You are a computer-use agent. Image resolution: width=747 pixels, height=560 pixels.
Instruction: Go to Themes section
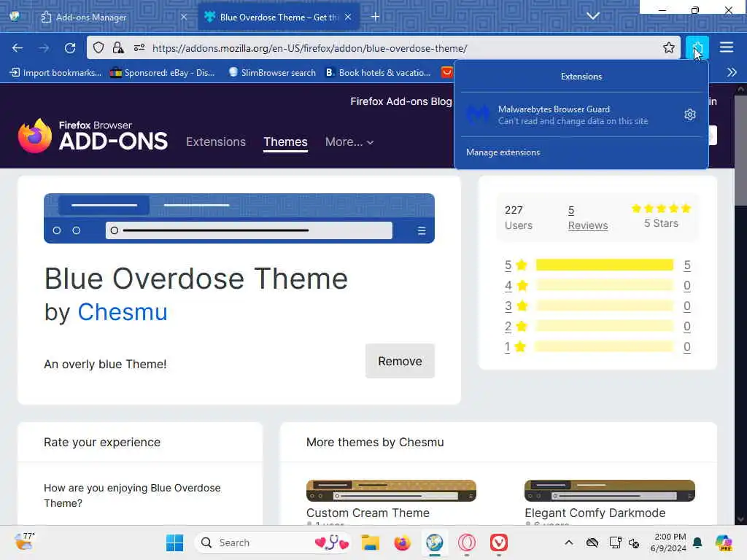coord(285,142)
